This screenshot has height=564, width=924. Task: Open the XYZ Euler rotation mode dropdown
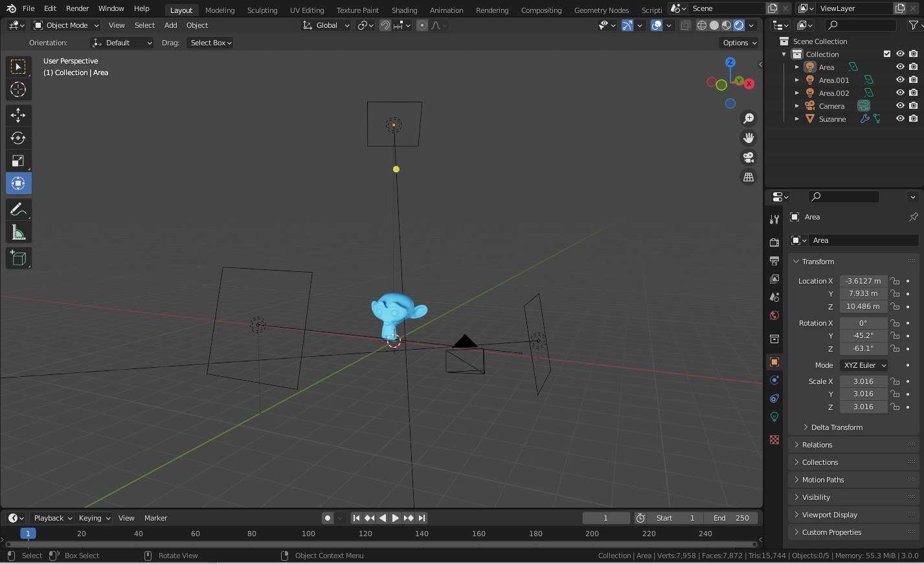[863, 365]
